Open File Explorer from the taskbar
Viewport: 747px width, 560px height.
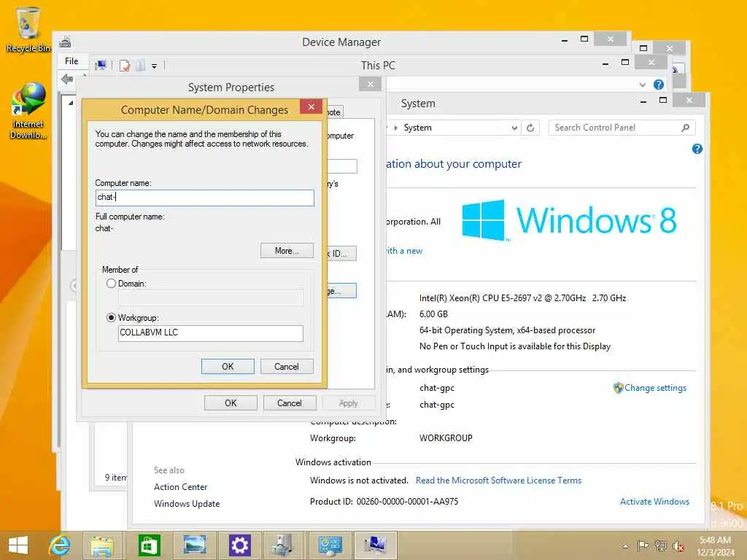tap(102, 545)
